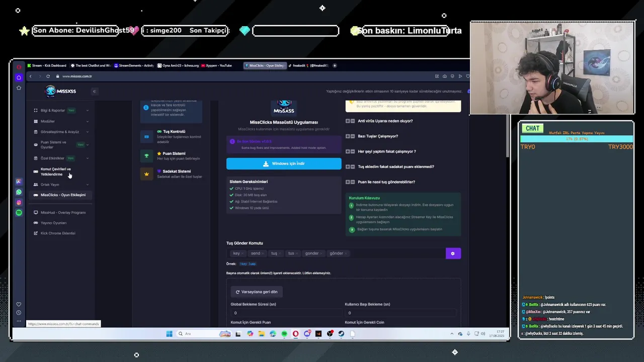Switch to The best ChatBot tab
644x362 pixels.
91,65
